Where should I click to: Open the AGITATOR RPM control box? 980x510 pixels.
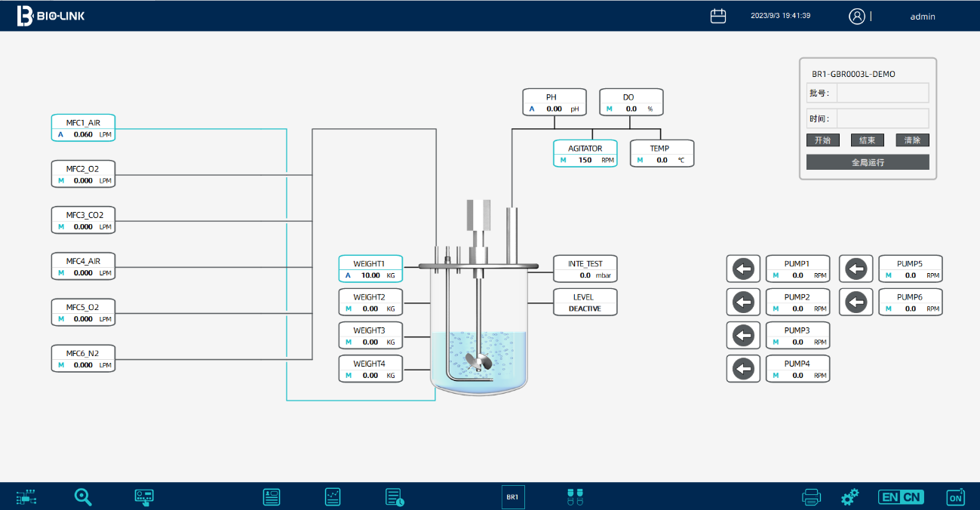tap(585, 154)
